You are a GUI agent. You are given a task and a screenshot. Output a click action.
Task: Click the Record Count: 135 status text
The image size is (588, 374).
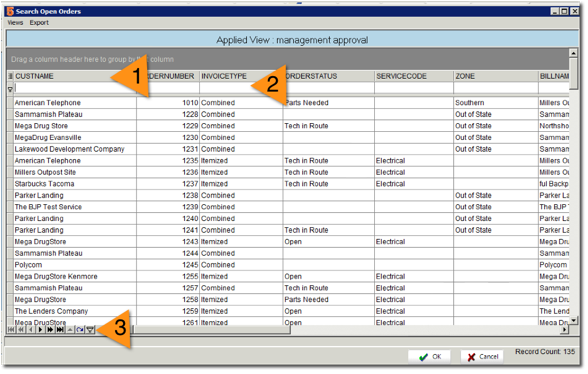[x=545, y=352]
